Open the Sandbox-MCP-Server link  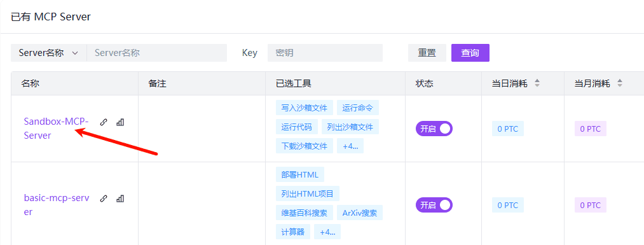pos(57,129)
